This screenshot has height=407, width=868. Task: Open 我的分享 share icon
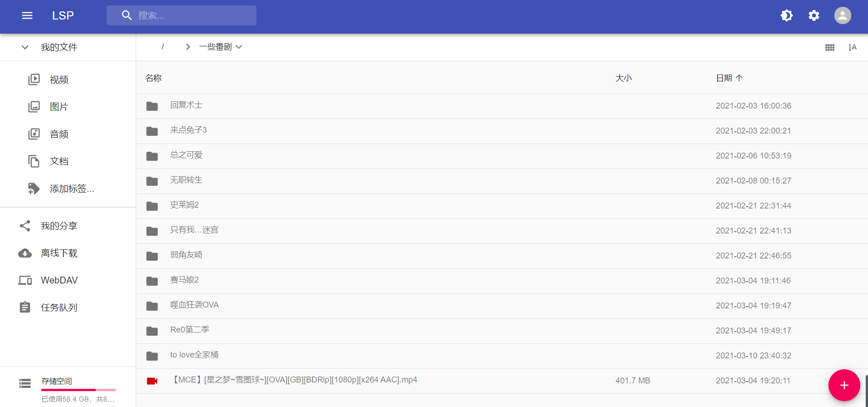(25, 226)
